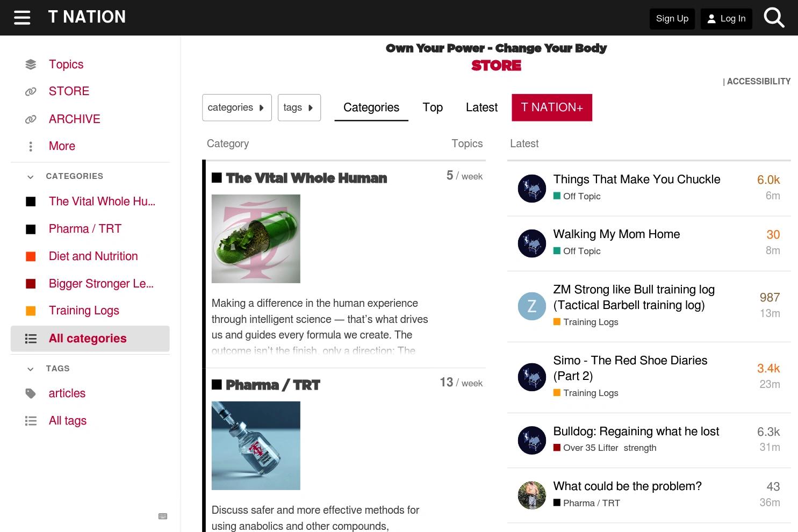The width and height of the screenshot is (798, 532).
Task: Open avatar for Things That Make You Chuckle
Action: click(532, 188)
